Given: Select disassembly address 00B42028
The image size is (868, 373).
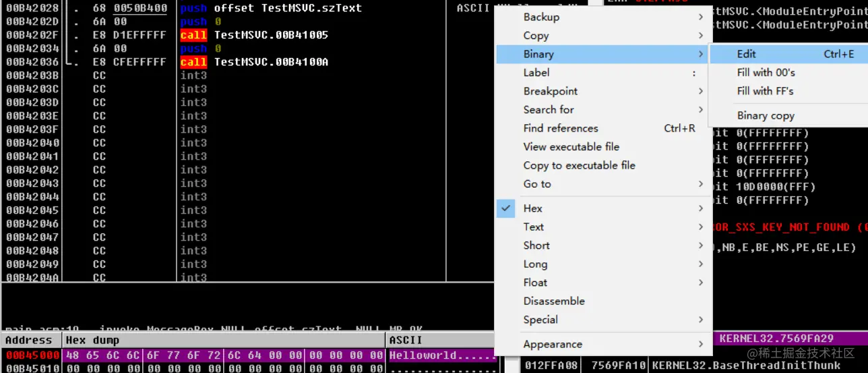Looking at the screenshot, I should [32, 8].
